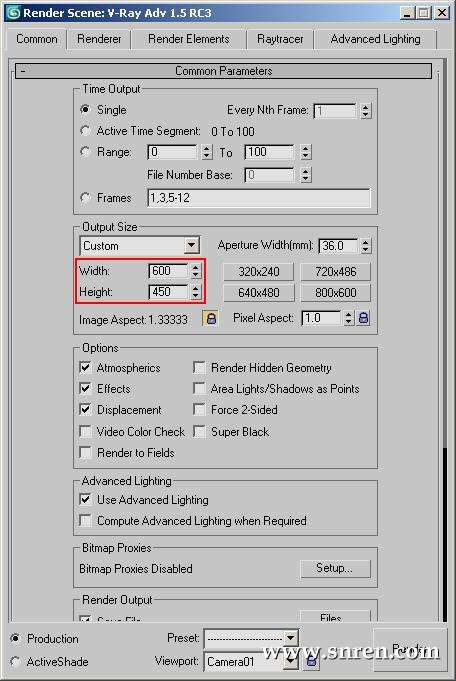Click the Bitmap Proxies Setup button
Viewport: 456px width, 681px height.
point(335,568)
